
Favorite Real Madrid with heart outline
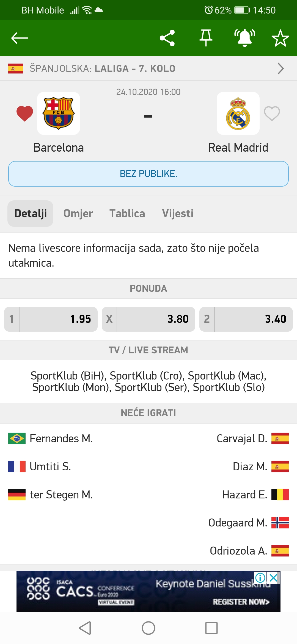click(x=272, y=113)
